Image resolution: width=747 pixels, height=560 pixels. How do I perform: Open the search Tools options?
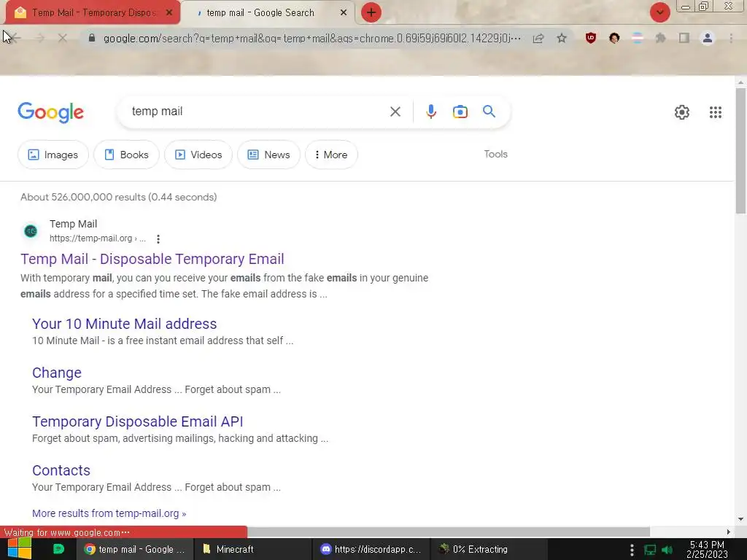point(495,155)
